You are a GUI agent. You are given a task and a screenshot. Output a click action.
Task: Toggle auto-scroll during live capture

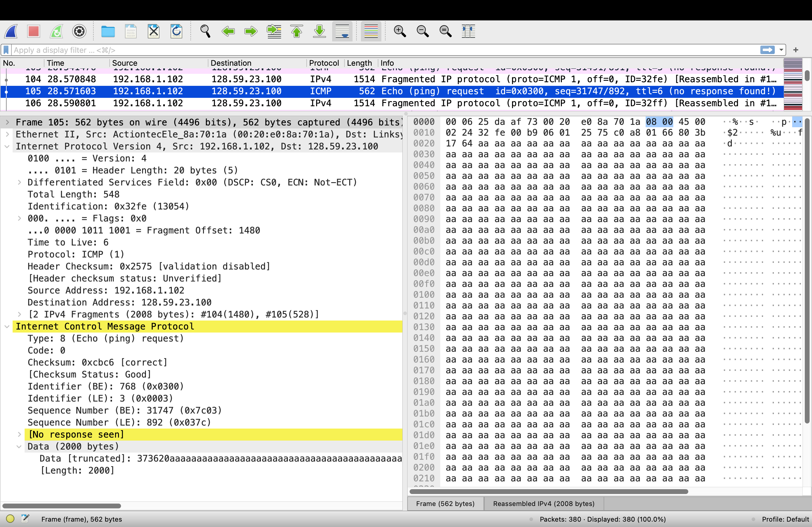click(342, 31)
